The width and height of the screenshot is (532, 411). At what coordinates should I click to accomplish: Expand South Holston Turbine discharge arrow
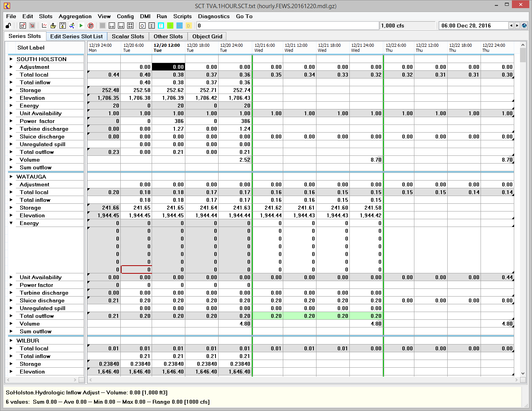[x=11, y=129]
